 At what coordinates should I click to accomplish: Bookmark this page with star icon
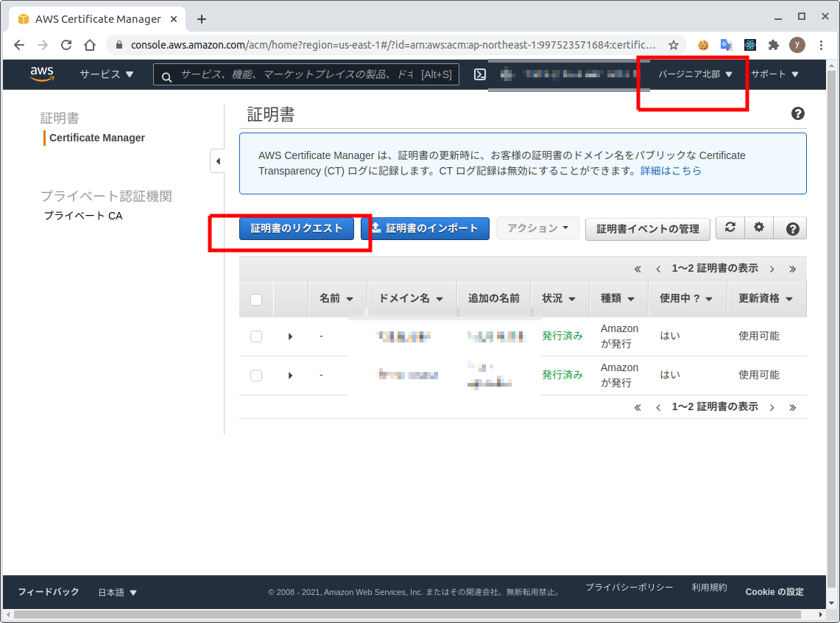coord(674,45)
